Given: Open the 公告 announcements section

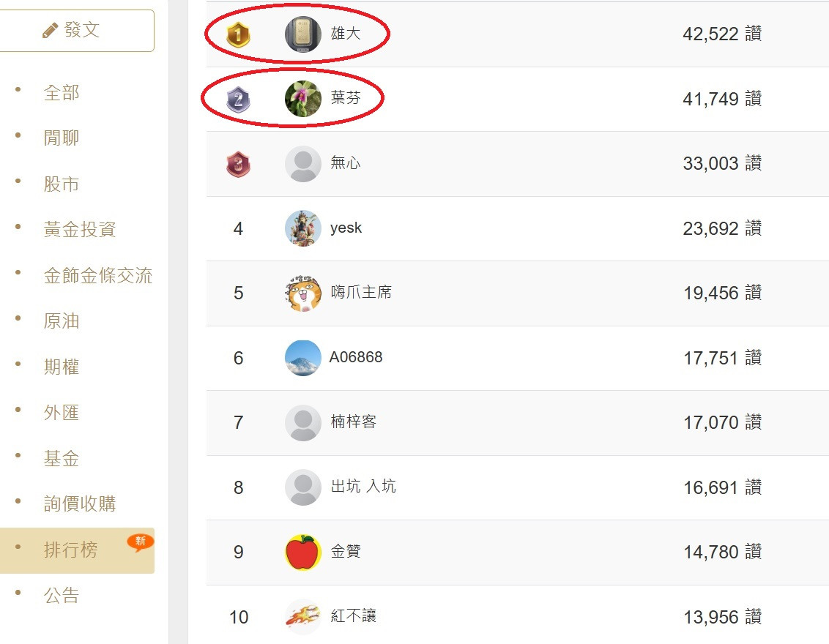Looking at the screenshot, I should (62, 596).
